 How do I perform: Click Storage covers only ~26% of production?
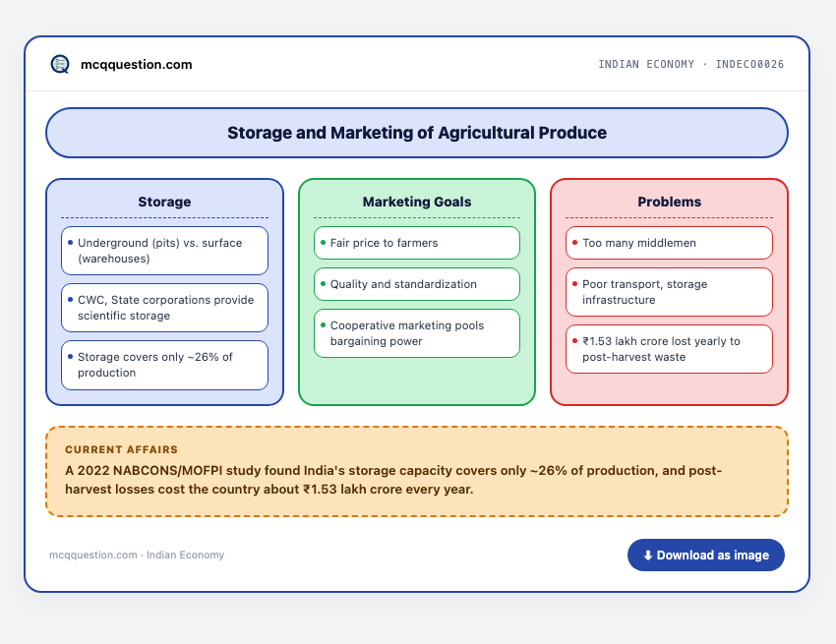(165, 365)
